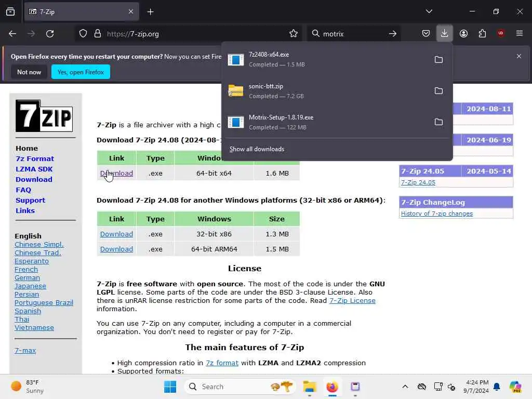The width and height of the screenshot is (532, 399).
Task: Switch language to Portuguese Brazil
Action: pyautogui.click(x=44, y=303)
